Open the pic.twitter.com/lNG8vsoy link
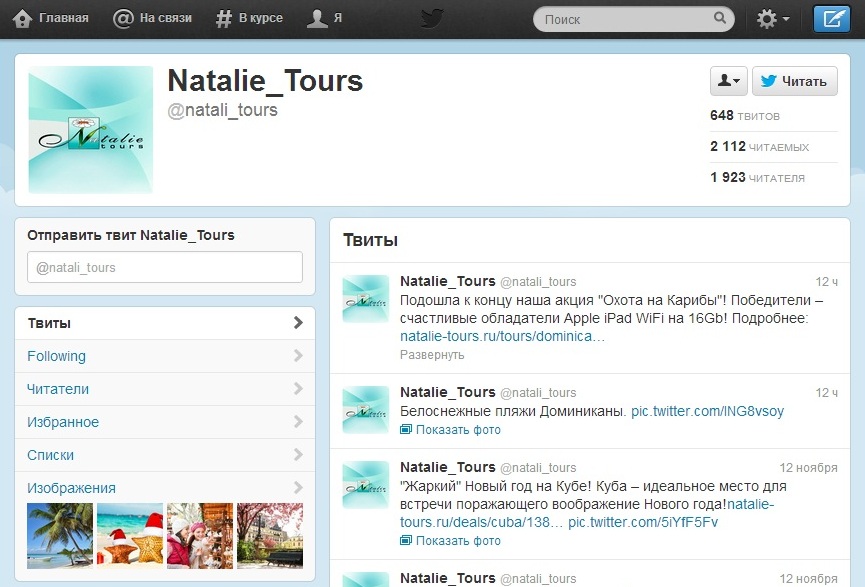The image size is (865, 587). [x=707, y=411]
